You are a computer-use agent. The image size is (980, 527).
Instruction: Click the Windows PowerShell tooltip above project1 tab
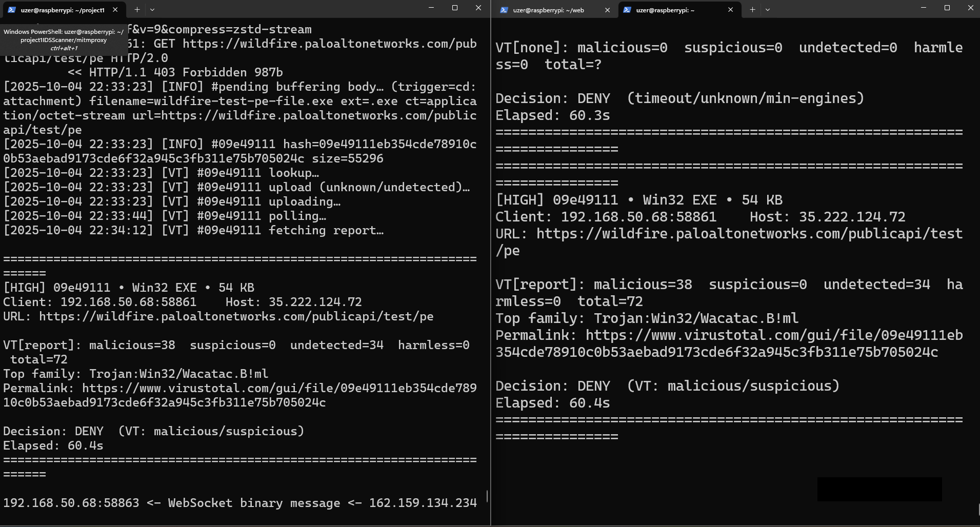tap(63, 38)
